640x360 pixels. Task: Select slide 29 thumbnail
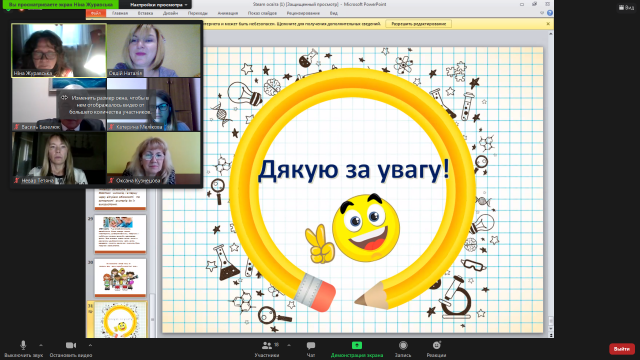(120, 234)
